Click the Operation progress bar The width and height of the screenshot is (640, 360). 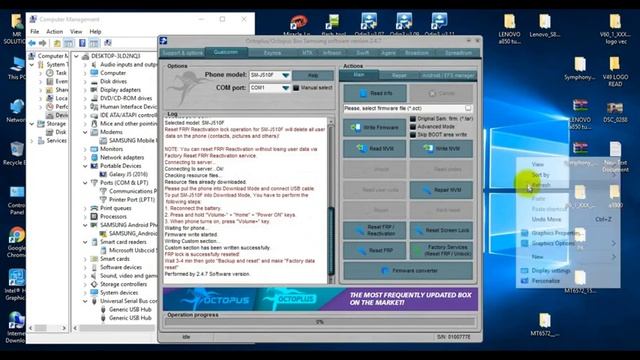click(320, 322)
